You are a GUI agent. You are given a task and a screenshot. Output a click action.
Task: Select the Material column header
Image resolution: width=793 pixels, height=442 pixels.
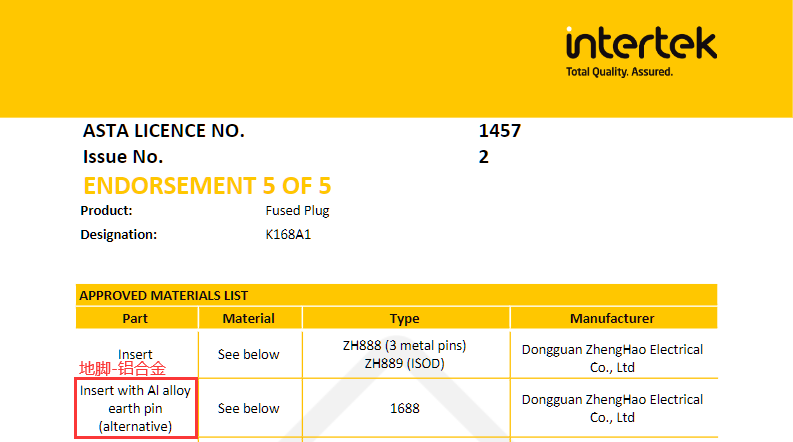coord(248,319)
